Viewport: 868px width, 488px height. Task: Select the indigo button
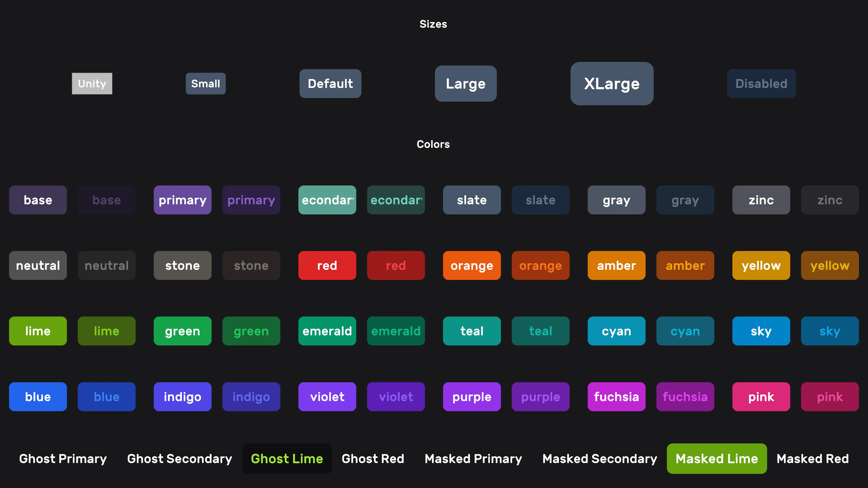click(x=182, y=397)
